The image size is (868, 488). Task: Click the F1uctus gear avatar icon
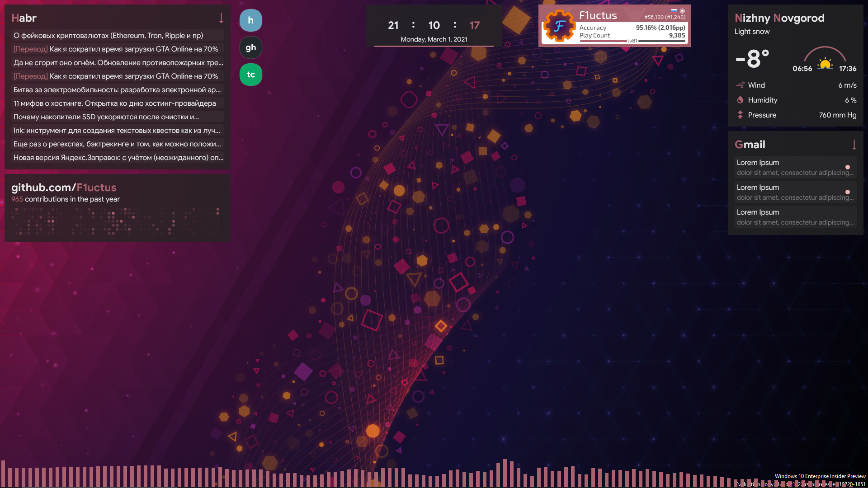point(559,26)
